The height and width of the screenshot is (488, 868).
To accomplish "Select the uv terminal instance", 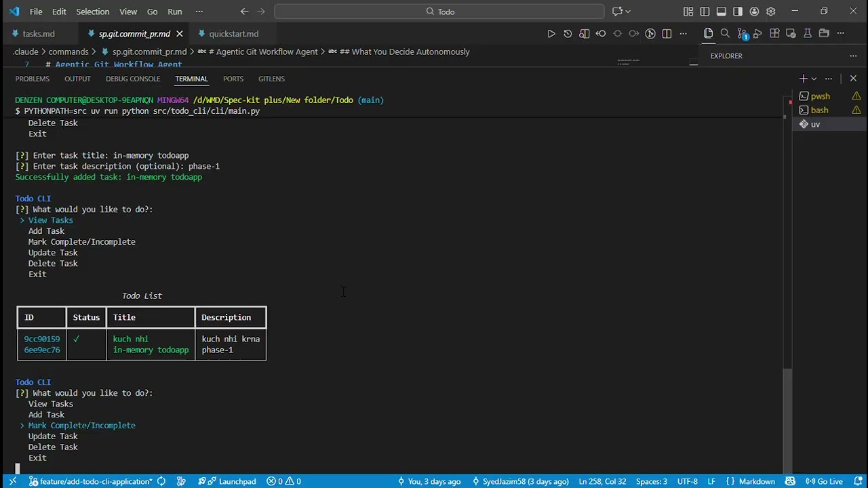I will [829, 124].
